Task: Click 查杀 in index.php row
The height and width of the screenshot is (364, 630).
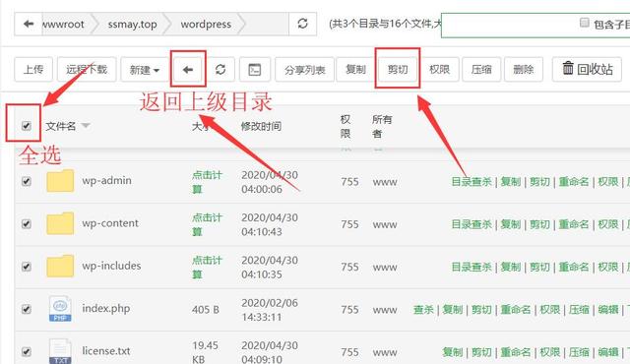Action: [x=423, y=310]
